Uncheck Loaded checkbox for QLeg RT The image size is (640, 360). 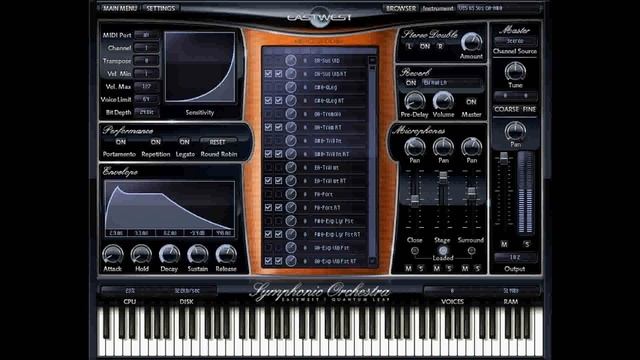(278, 100)
